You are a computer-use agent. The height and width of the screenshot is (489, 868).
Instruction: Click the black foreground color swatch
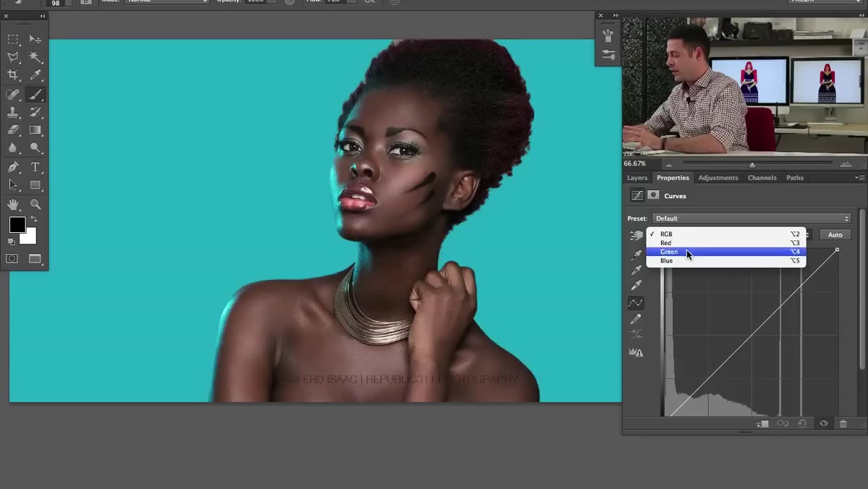(17, 224)
